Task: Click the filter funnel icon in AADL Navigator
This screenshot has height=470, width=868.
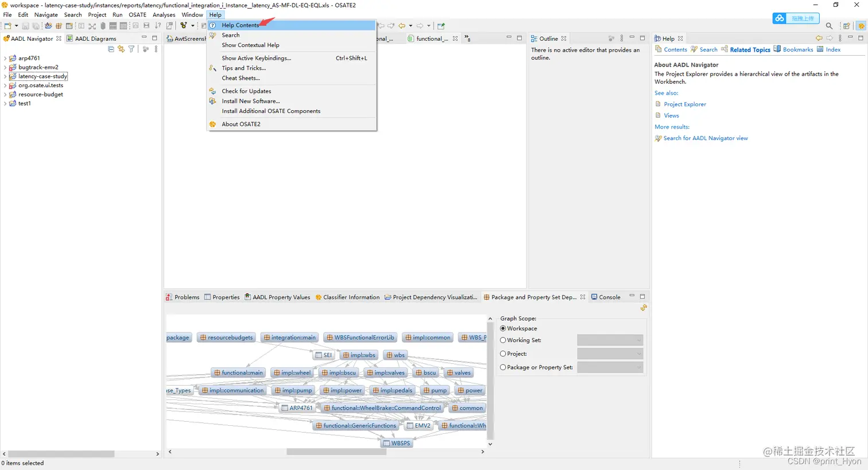Action: tap(131, 49)
